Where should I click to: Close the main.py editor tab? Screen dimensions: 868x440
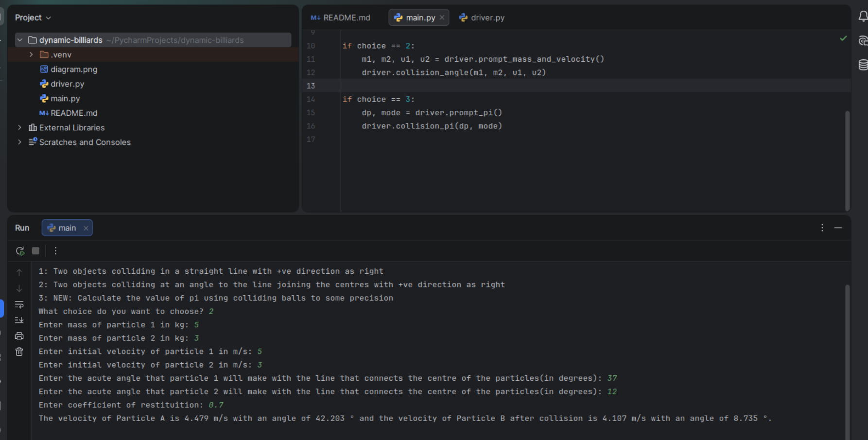pos(442,18)
